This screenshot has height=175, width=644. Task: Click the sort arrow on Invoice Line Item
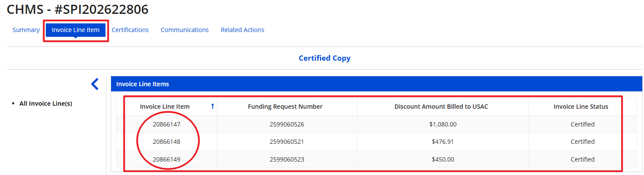pos(212,107)
